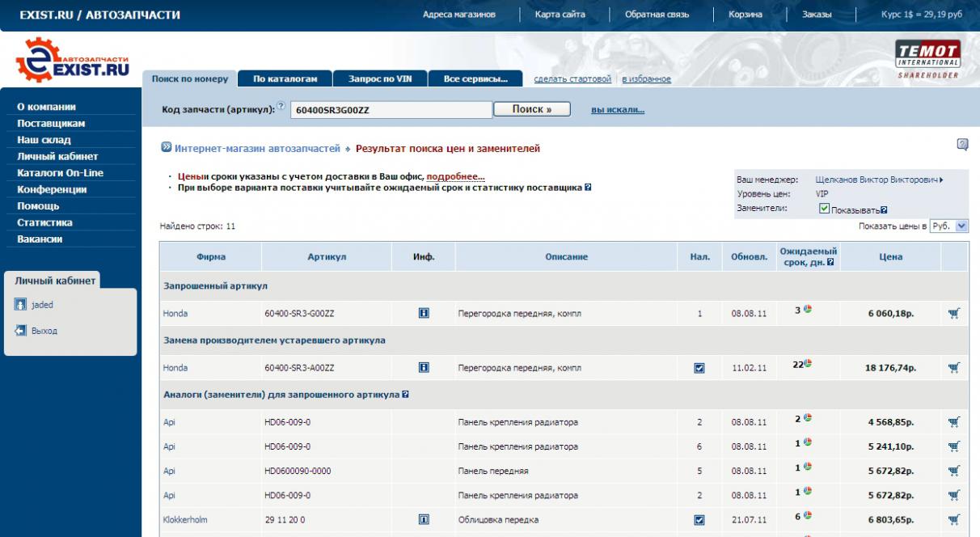Click availability checkmark for Honda 60400-SR3-A00ZZ
Viewport: 980px width, 537px height.
(x=699, y=368)
